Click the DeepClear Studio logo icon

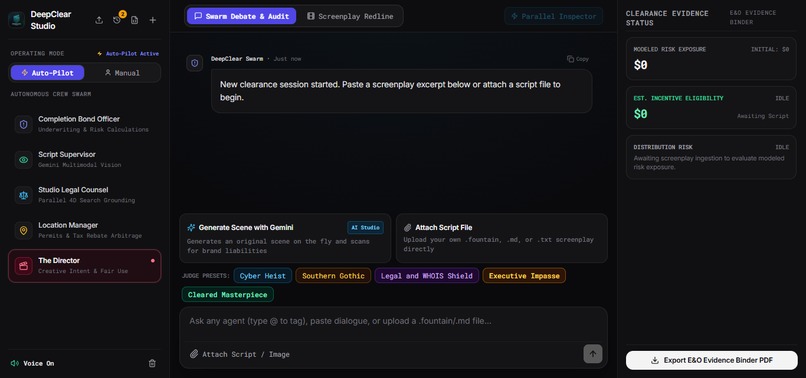point(16,20)
